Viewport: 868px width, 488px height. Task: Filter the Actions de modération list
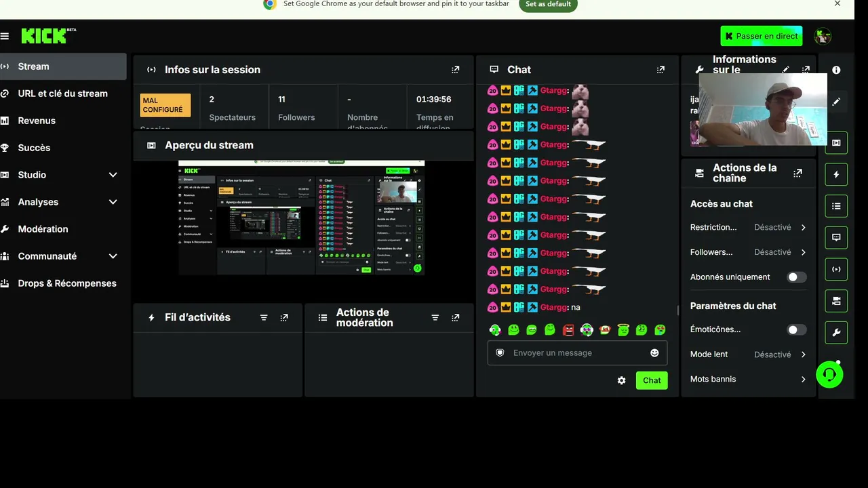(x=435, y=317)
